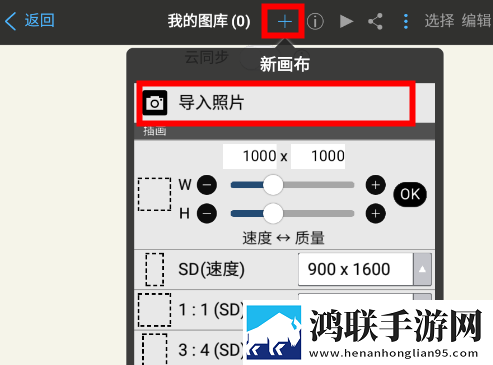Select the SD(速度) canvas preset

click(x=211, y=269)
